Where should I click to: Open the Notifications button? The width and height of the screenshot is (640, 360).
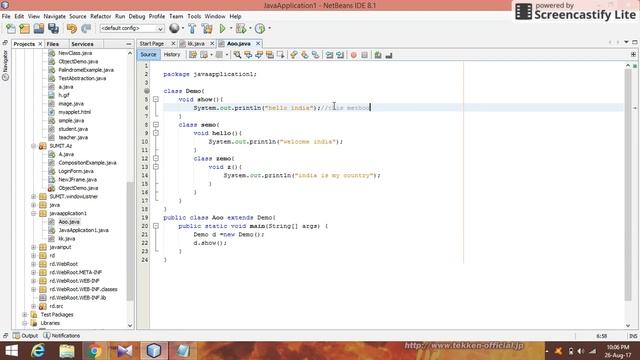[62, 336]
